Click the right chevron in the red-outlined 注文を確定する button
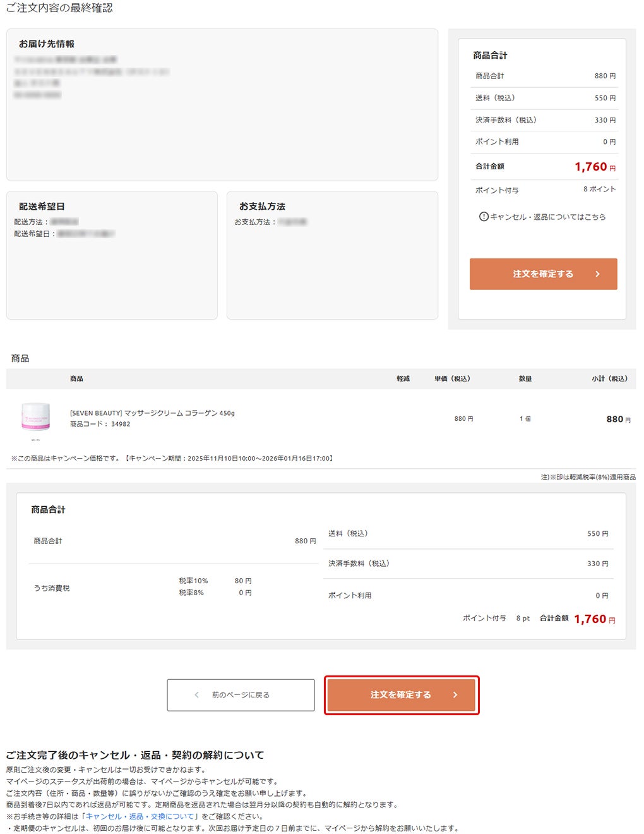 tap(455, 695)
